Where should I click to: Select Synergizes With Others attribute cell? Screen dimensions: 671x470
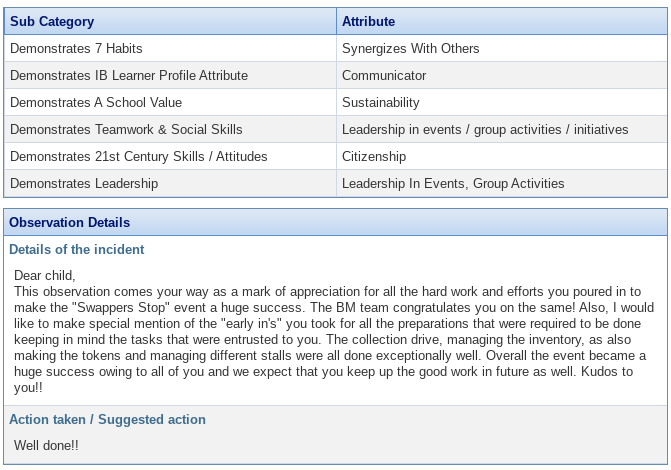click(502, 48)
